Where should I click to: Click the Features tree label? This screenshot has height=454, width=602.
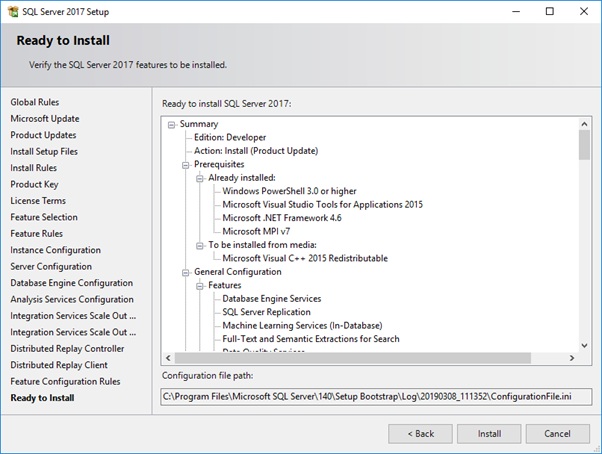(225, 285)
